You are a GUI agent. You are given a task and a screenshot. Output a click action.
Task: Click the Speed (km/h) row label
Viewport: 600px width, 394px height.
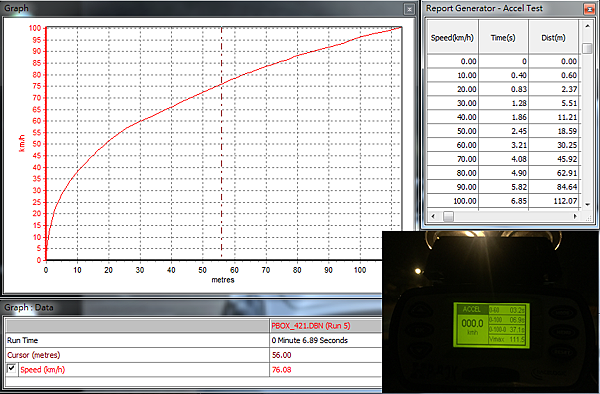[42, 370]
